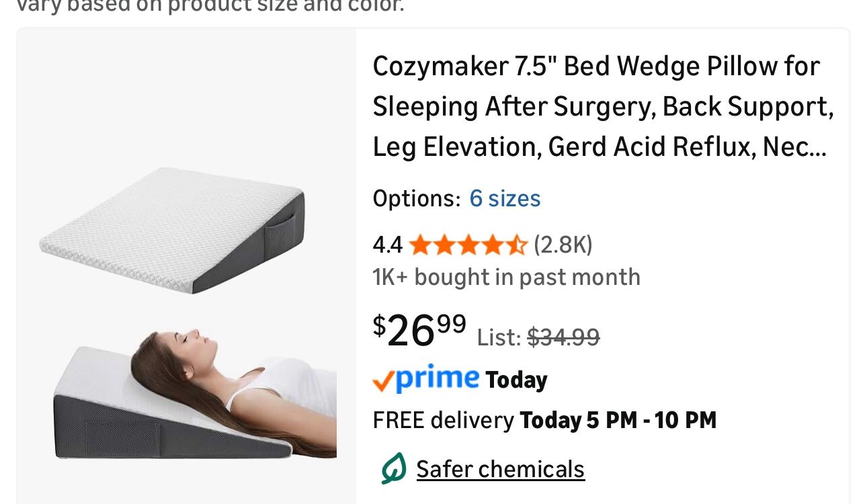The width and height of the screenshot is (867, 504).
Task: Open the (2.8K) review count
Action: click(563, 245)
